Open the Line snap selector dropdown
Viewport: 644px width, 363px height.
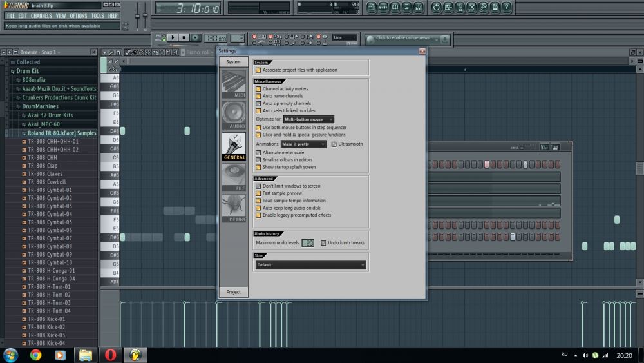tap(345, 37)
